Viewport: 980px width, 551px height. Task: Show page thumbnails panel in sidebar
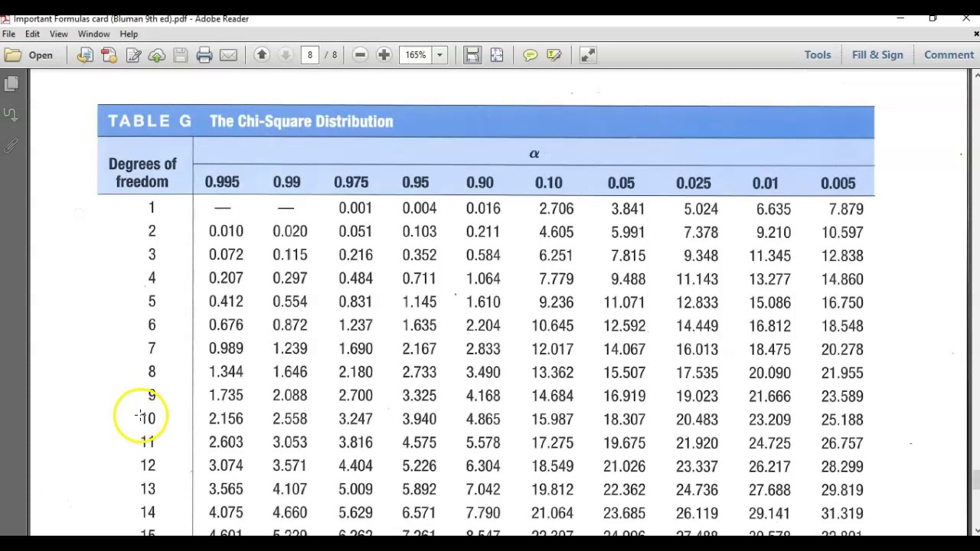coord(11,83)
